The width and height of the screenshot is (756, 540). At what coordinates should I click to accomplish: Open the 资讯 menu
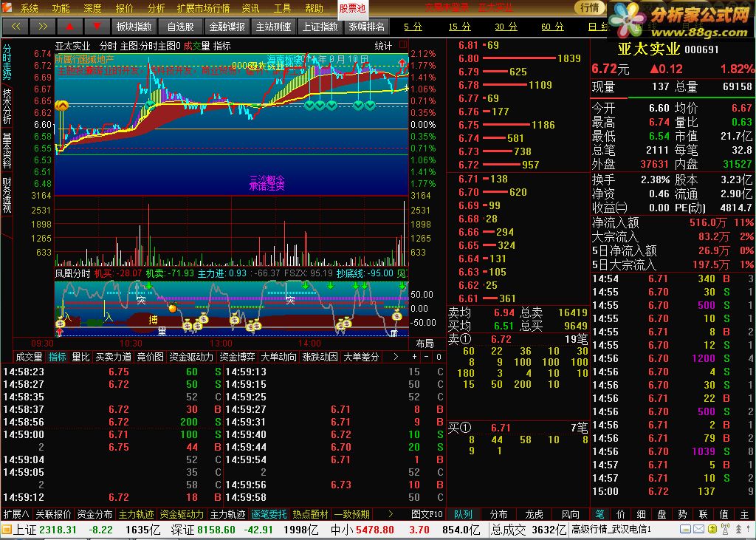tap(251, 8)
